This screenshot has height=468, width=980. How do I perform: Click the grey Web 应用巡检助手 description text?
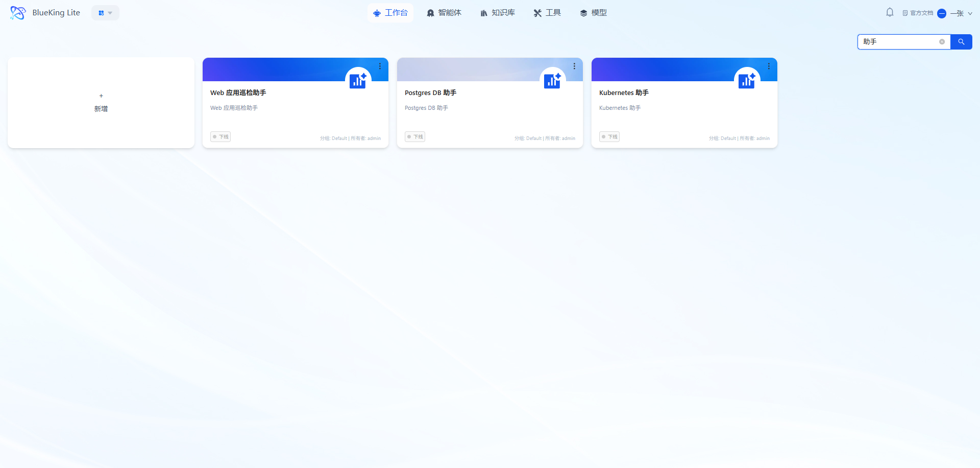[234, 108]
